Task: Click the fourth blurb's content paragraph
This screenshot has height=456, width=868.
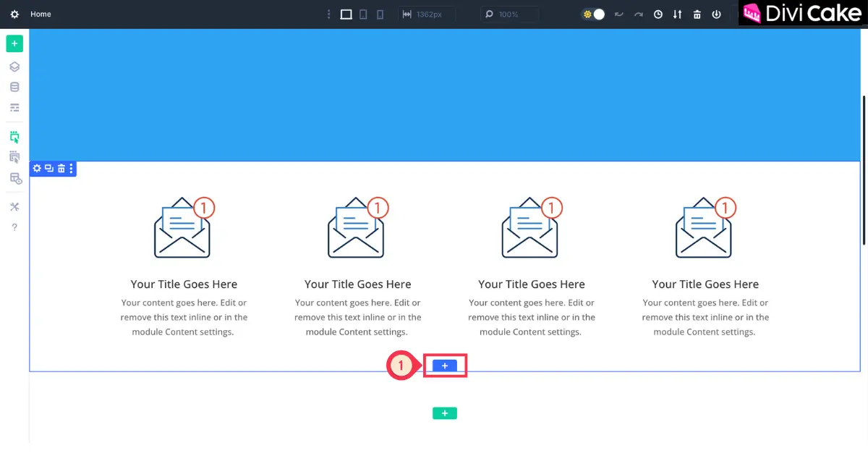Action: pos(705,317)
